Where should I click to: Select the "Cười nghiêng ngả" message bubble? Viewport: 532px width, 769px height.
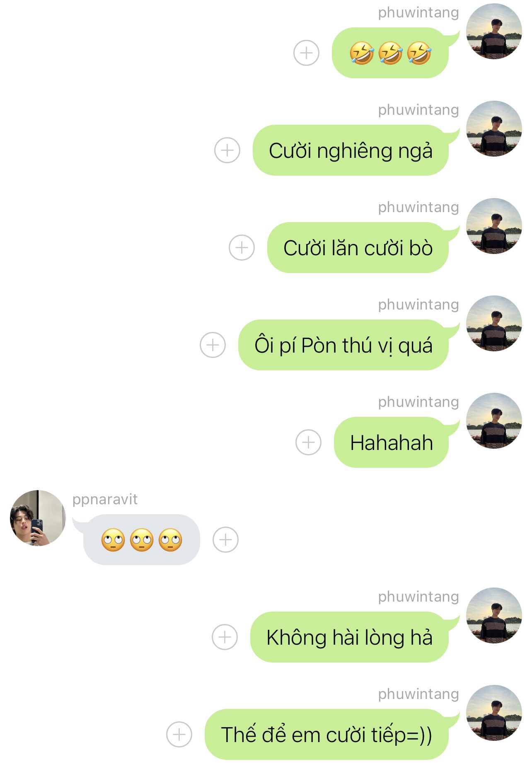click(x=351, y=150)
